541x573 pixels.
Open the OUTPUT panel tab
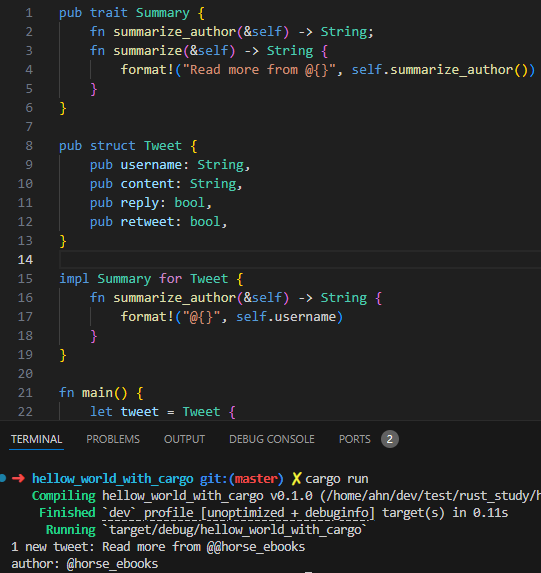coord(184,439)
